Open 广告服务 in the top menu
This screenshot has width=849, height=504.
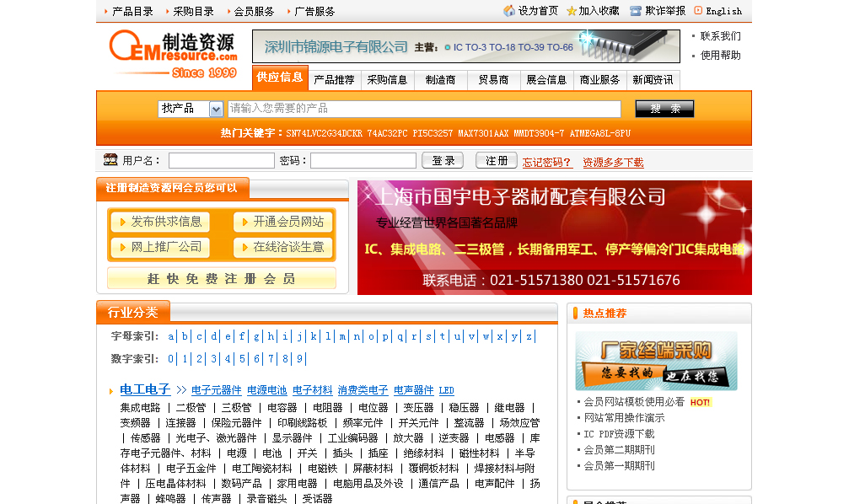coord(314,11)
